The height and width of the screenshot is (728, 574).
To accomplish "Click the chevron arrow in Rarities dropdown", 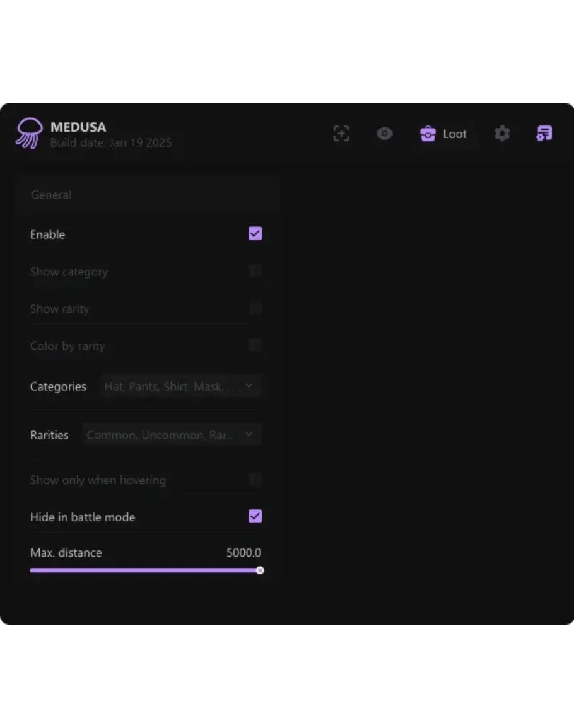I will point(249,434).
